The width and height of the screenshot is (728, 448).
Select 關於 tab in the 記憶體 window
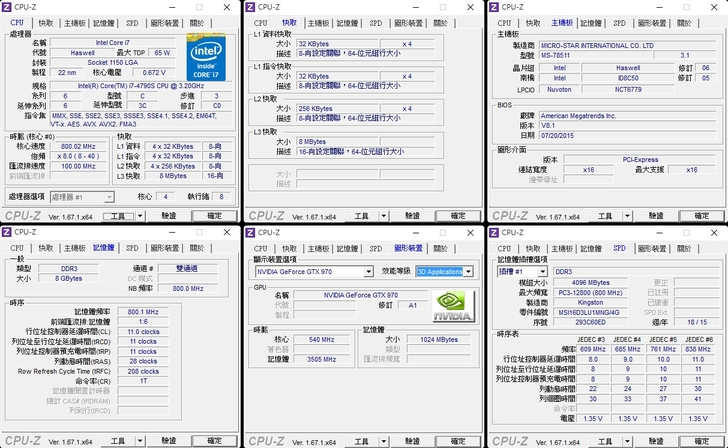tap(197, 248)
